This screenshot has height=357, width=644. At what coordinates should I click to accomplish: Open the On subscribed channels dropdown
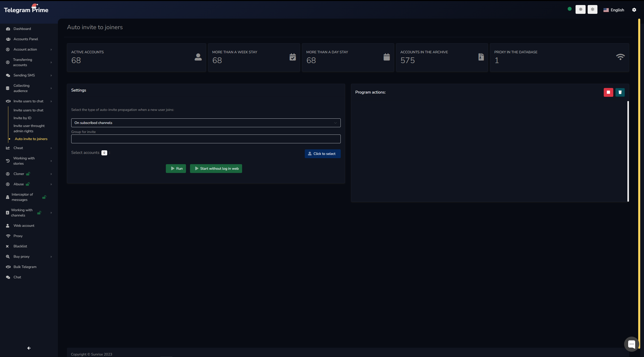pyautogui.click(x=206, y=123)
